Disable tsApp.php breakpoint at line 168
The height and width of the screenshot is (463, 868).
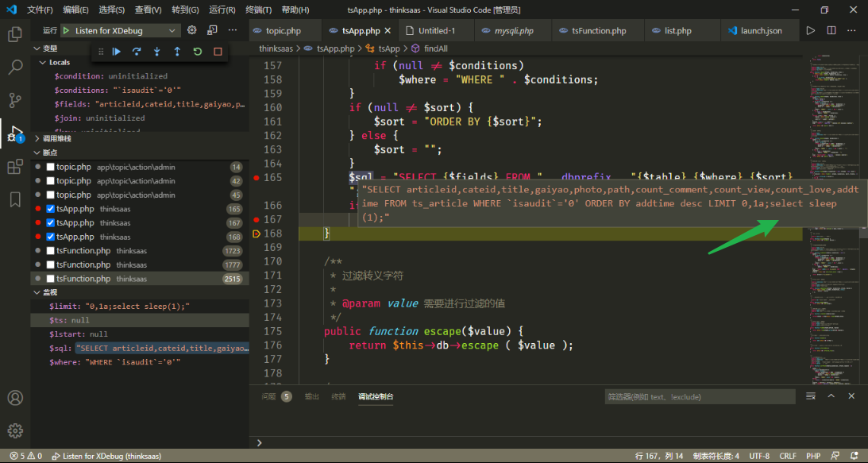(x=50, y=237)
